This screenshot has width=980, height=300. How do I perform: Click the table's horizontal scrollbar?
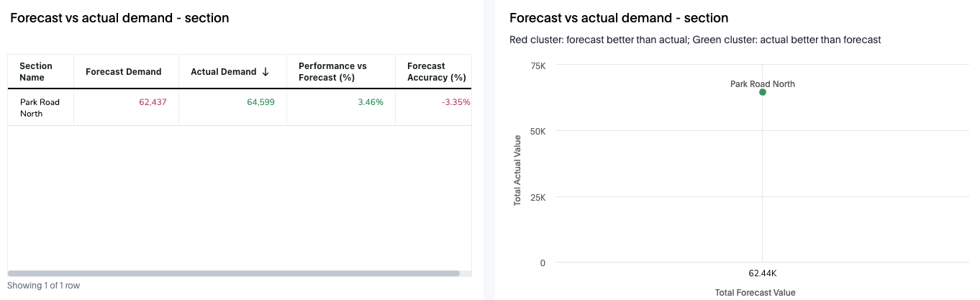coord(234,273)
